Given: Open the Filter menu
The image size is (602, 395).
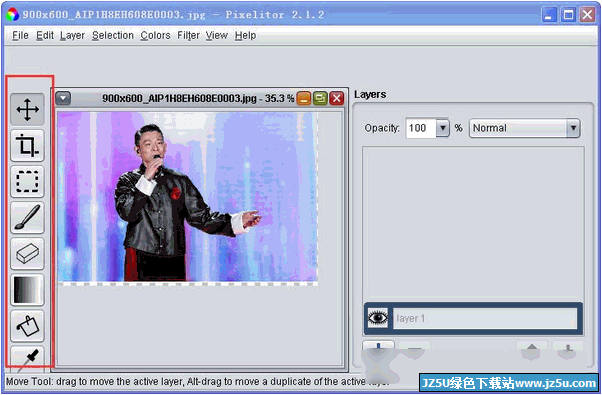Looking at the screenshot, I should (x=188, y=35).
